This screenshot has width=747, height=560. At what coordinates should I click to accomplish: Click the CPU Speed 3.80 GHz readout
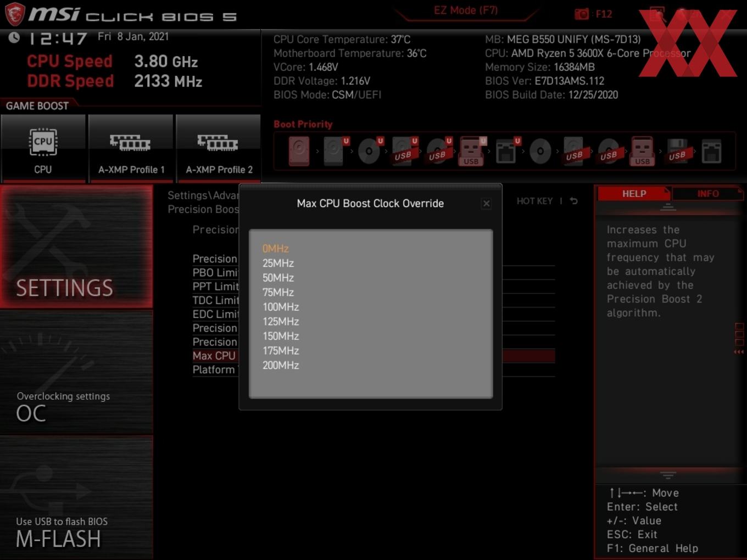coord(166,61)
